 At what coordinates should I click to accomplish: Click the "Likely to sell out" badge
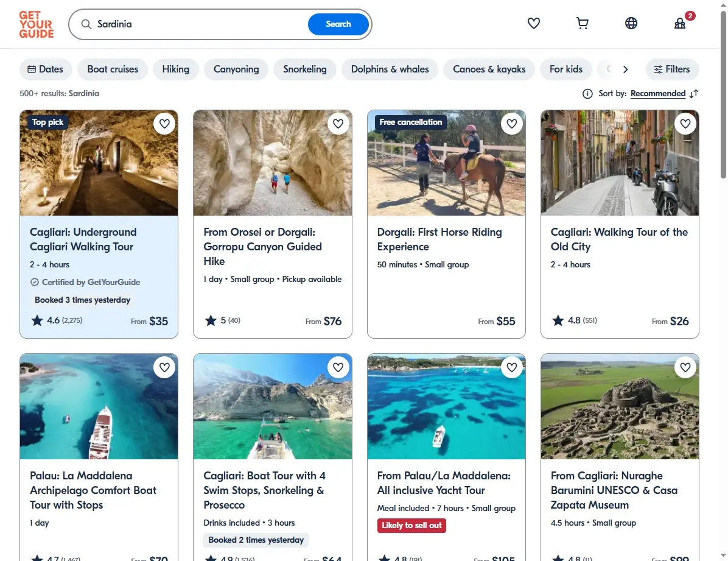click(411, 525)
